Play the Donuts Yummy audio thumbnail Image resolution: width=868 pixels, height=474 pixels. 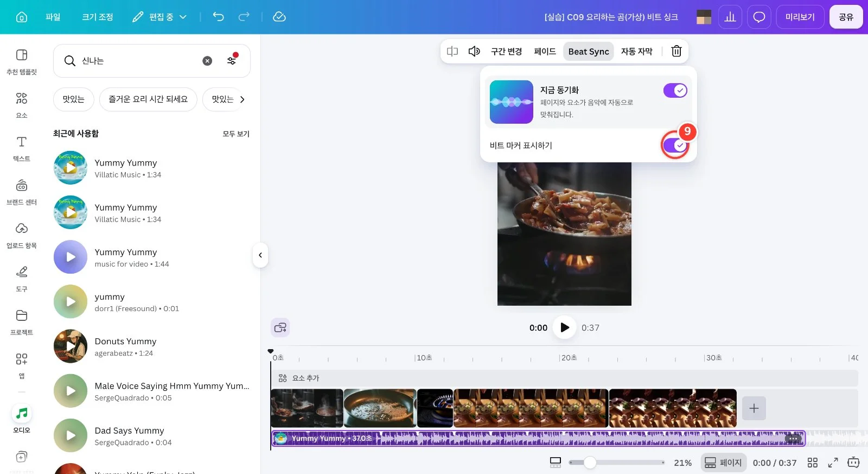point(71,346)
